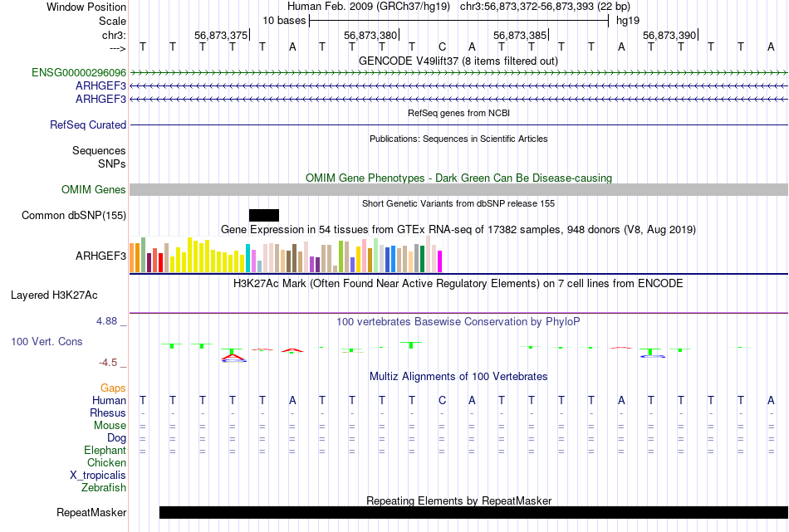The image size is (789, 532).
Task: Click the 56,873,375 coordinate marker
Action: 221,35
